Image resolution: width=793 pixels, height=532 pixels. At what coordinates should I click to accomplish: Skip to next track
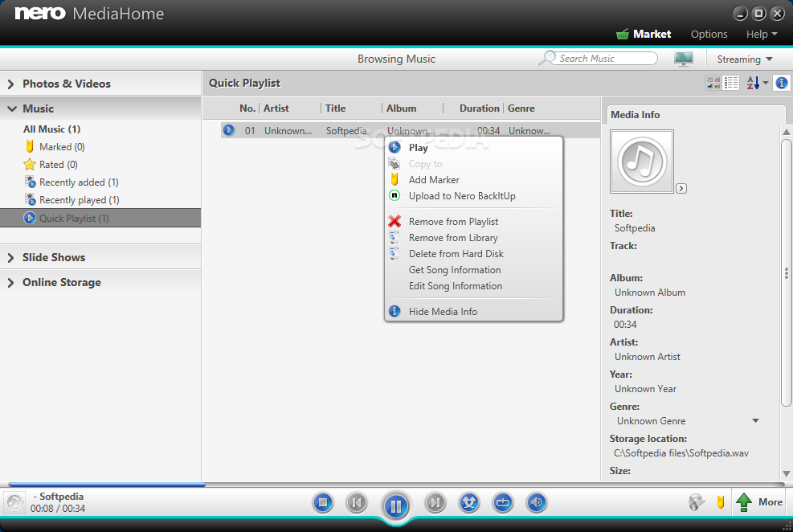coord(435,503)
